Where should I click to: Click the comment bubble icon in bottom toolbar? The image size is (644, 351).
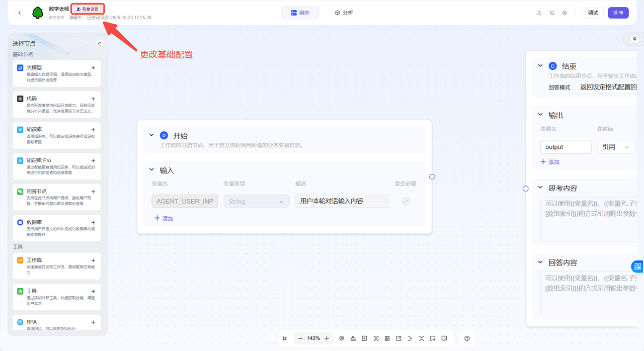click(444, 338)
